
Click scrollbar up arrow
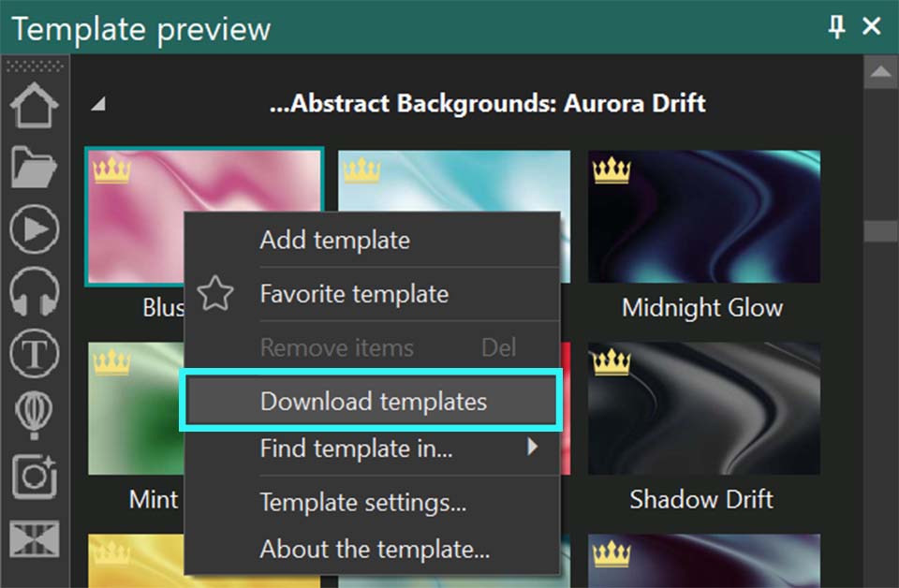880,72
